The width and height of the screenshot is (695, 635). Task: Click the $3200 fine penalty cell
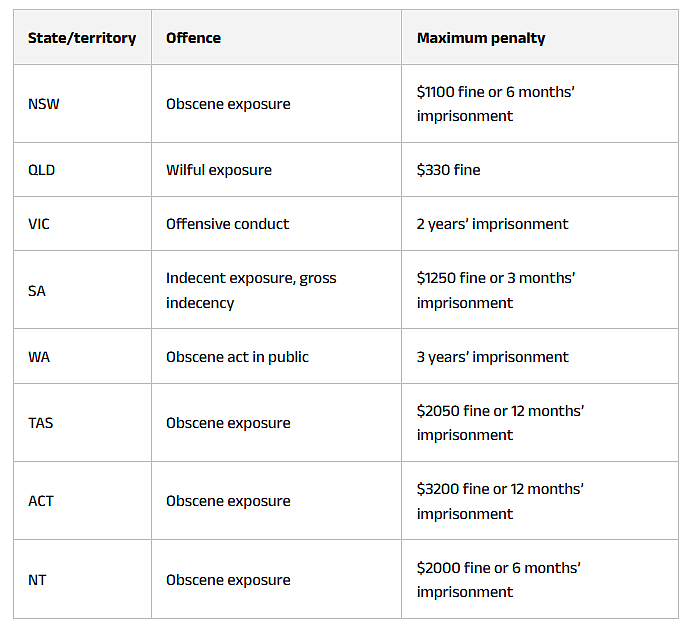pyautogui.click(x=540, y=501)
